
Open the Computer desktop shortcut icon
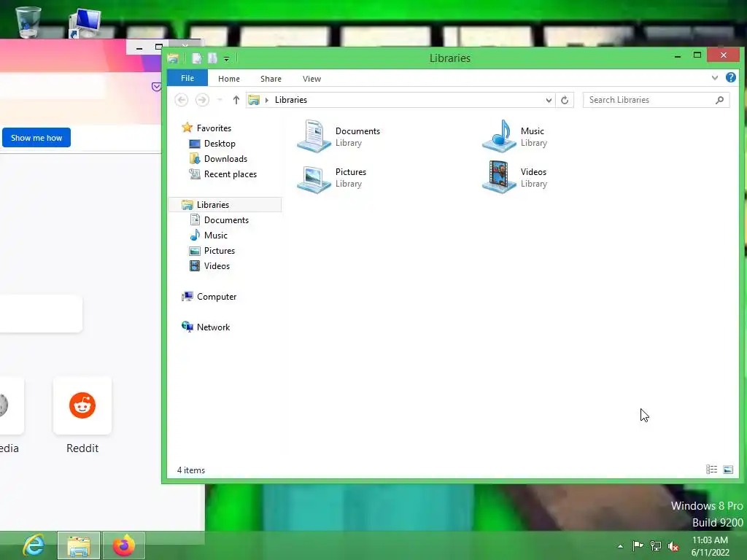pyautogui.click(x=85, y=23)
